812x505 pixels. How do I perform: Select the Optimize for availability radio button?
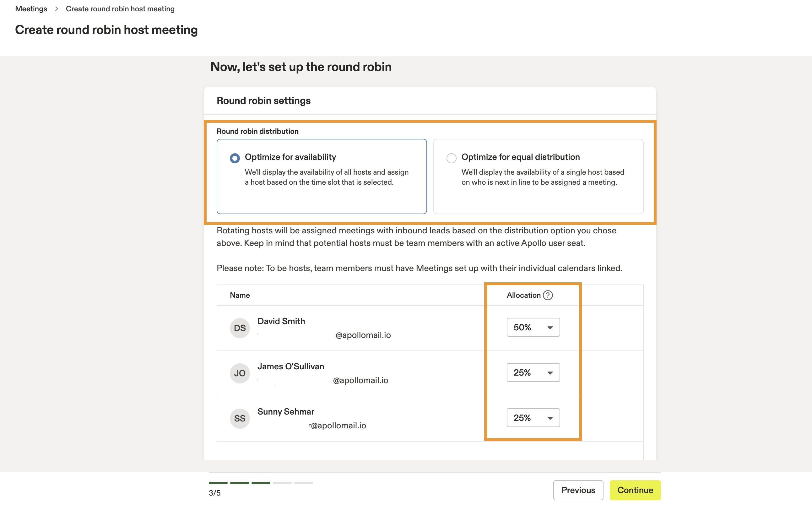[x=235, y=158]
